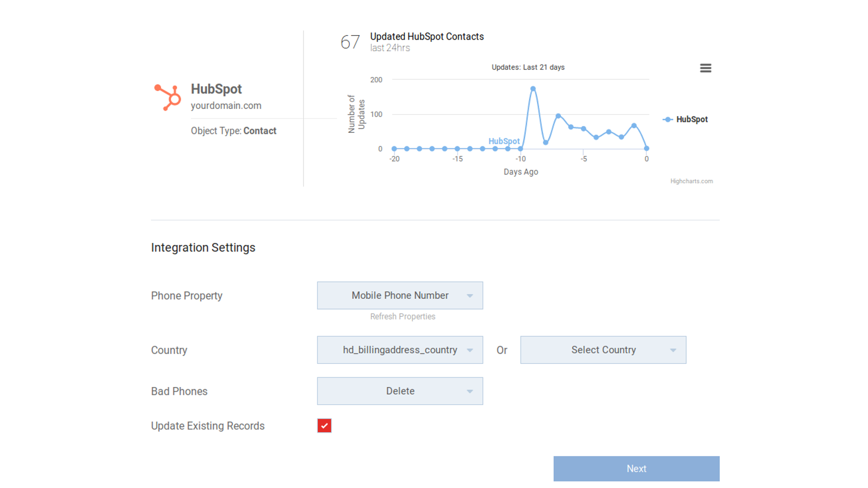Open the chart hamburger context menu

pyautogui.click(x=705, y=68)
